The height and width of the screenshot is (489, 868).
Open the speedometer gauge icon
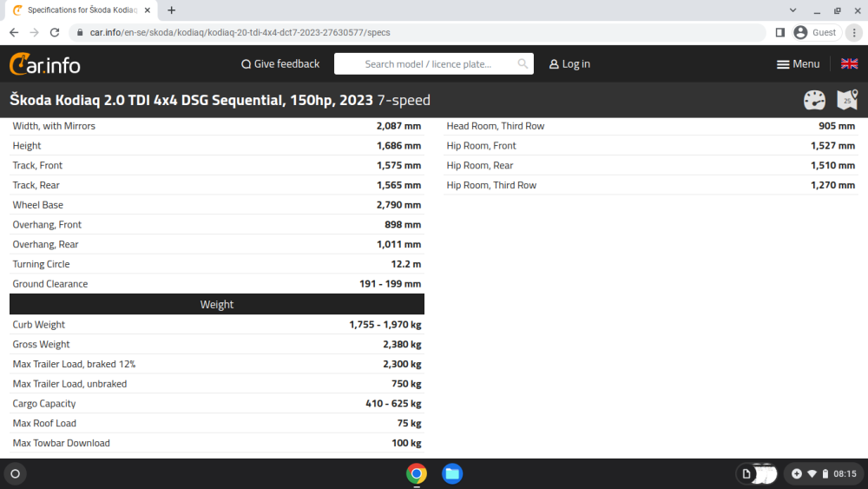(x=814, y=100)
